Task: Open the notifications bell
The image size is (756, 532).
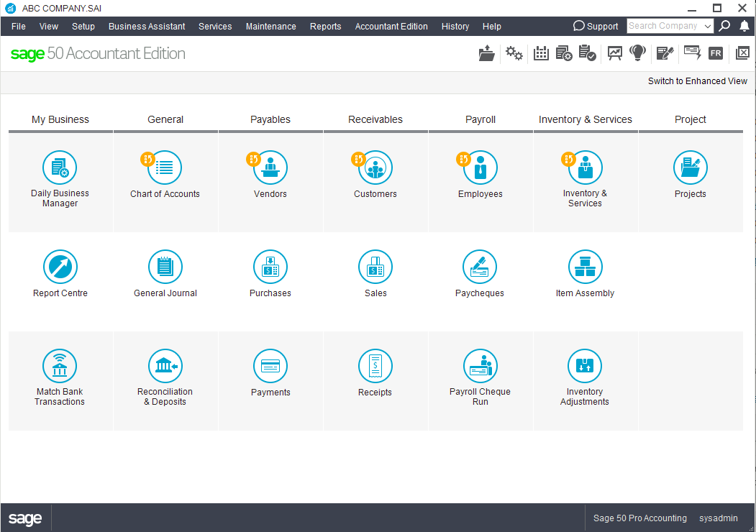Action: click(x=744, y=26)
